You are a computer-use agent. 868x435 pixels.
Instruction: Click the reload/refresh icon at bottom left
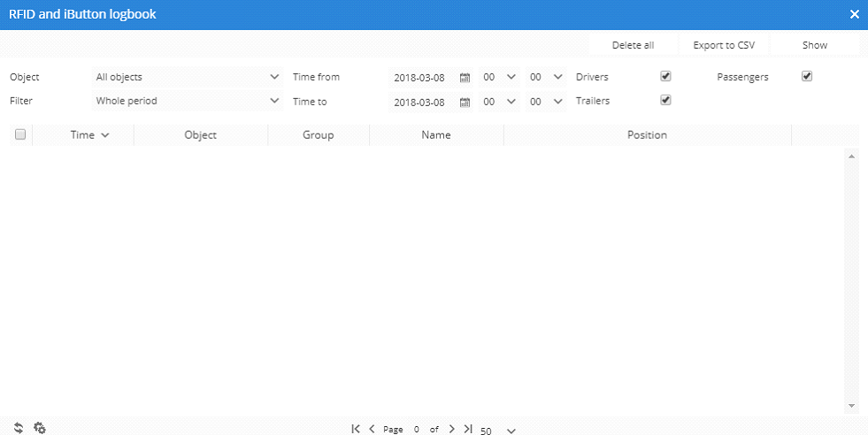tap(19, 428)
